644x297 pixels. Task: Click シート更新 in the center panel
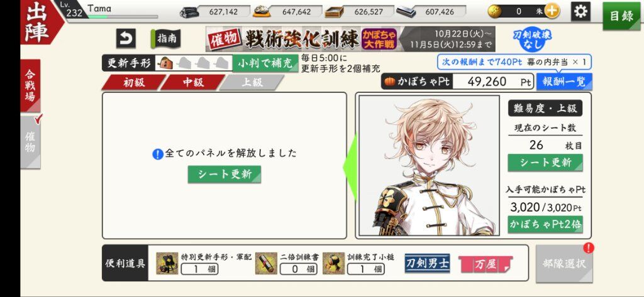click(x=225, y=175)
